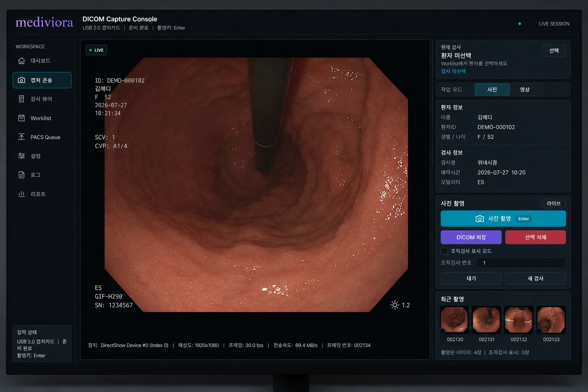Switch work mode to 영상
Image resolution: width=588 pixels, height=392 pixels.
pyautogui.click(x=524, y=90)
